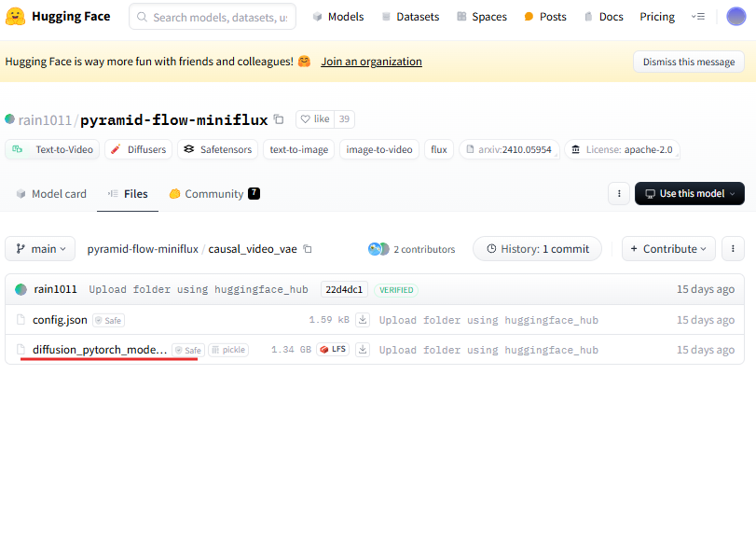Screen dimensions: 756x555
Task: Click the Text-to-Video tag
Action: click(x=52, y=149)
